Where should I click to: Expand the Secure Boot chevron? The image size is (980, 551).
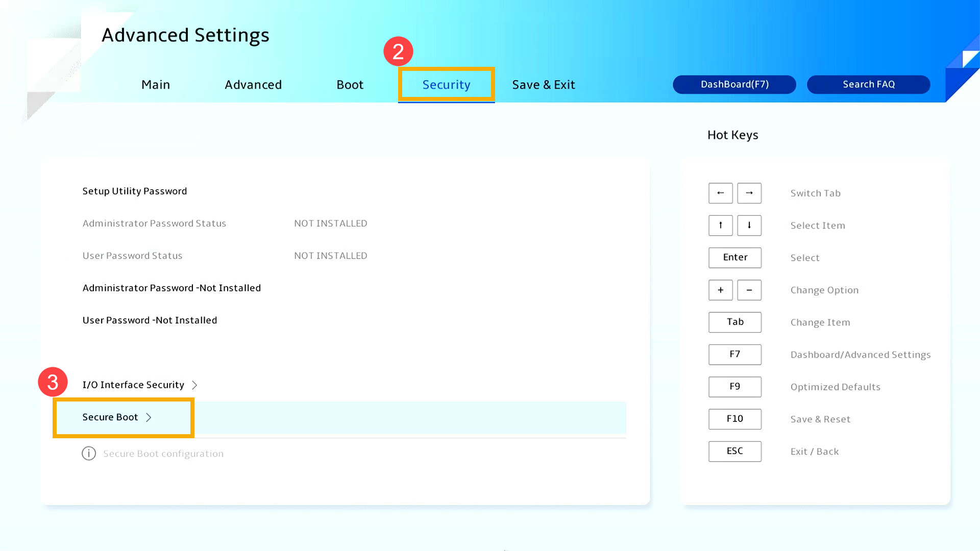click(x=149, y=417)
